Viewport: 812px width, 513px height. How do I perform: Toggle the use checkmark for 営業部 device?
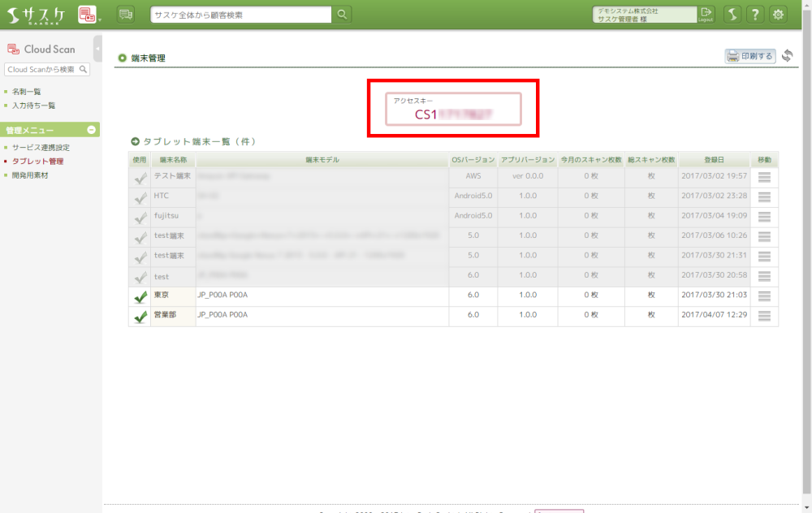click(140, 317)
